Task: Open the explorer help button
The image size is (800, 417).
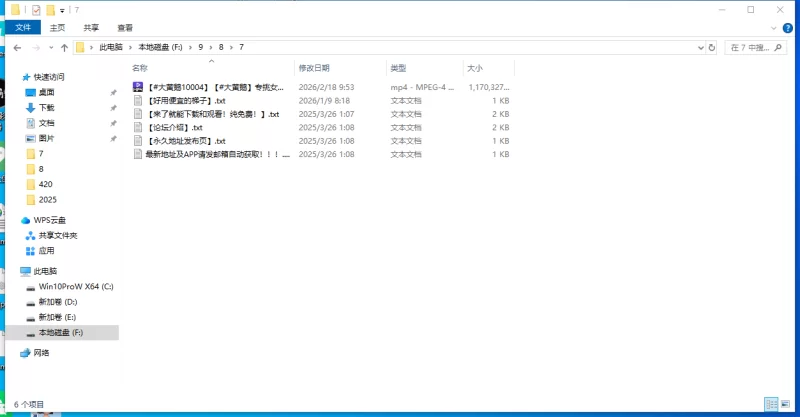Action: tap(788, 28)
